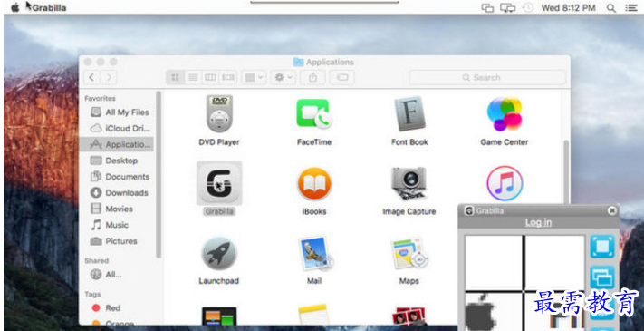Switch Finder to icon view

point(176,77)
